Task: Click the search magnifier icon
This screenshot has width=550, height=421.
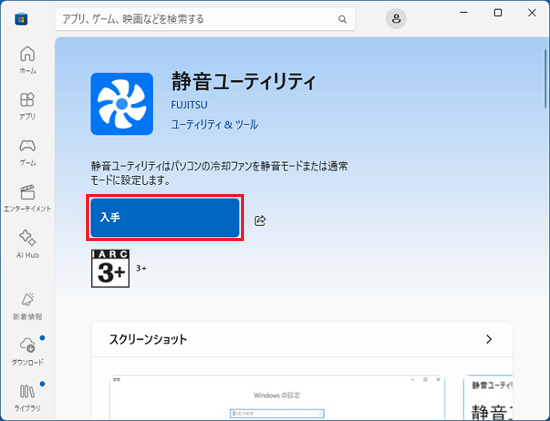Action: 342,19
